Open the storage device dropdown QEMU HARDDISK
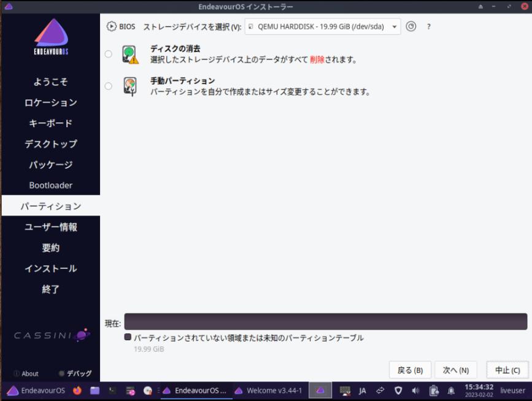The height and width of the screenshot is (401, 532). point(322,26)
